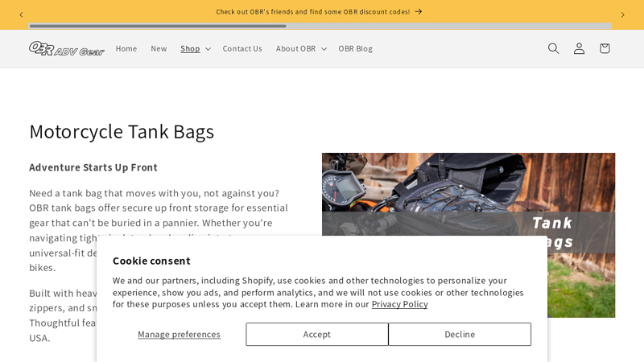644x362 pixels.
Task: Click the Tank Bags banner image
Action: pos(469,193)
